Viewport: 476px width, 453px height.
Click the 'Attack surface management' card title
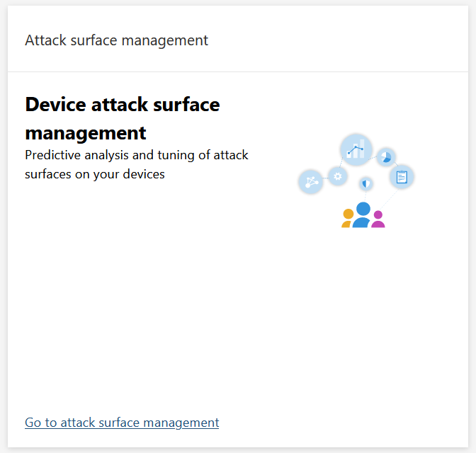116,40
